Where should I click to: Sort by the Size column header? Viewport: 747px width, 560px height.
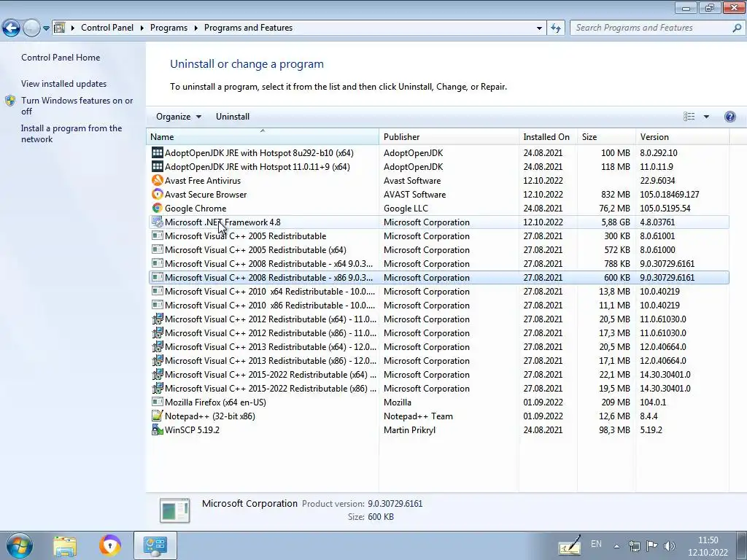606,136
